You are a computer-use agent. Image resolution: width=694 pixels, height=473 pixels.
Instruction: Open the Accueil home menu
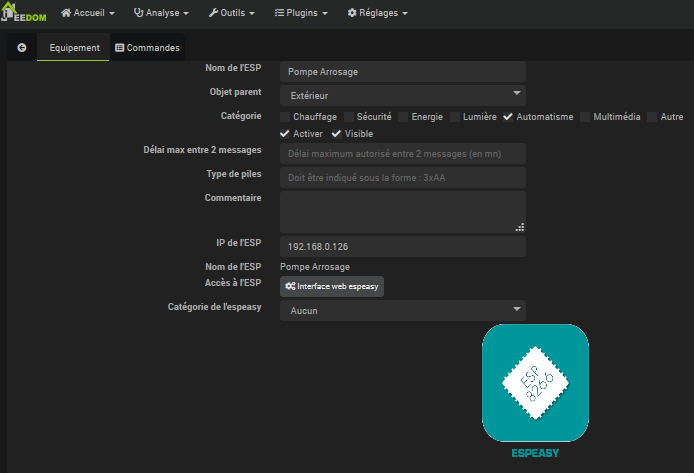(x=88, y=13)
